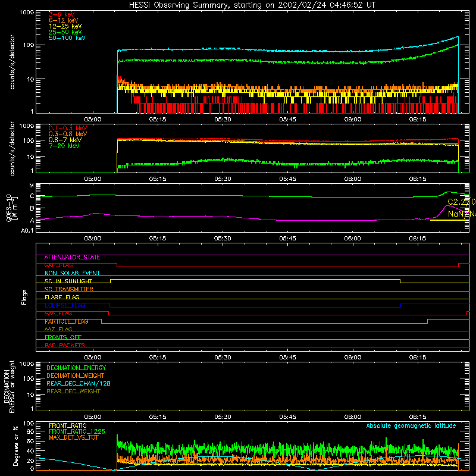Click the yellow '0.8-7 MeV' legend label
This screenshot has height=476, width=476.
tap(65, 140)
